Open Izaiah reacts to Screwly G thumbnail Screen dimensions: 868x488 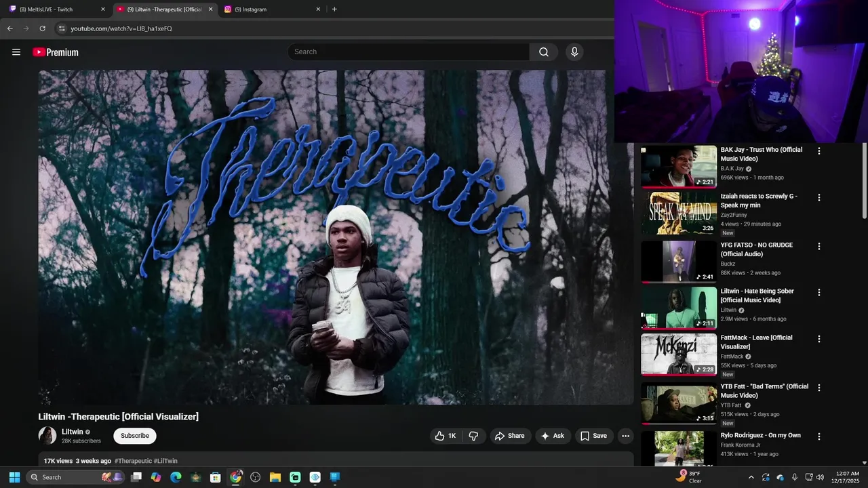click(x=679, y=213)
